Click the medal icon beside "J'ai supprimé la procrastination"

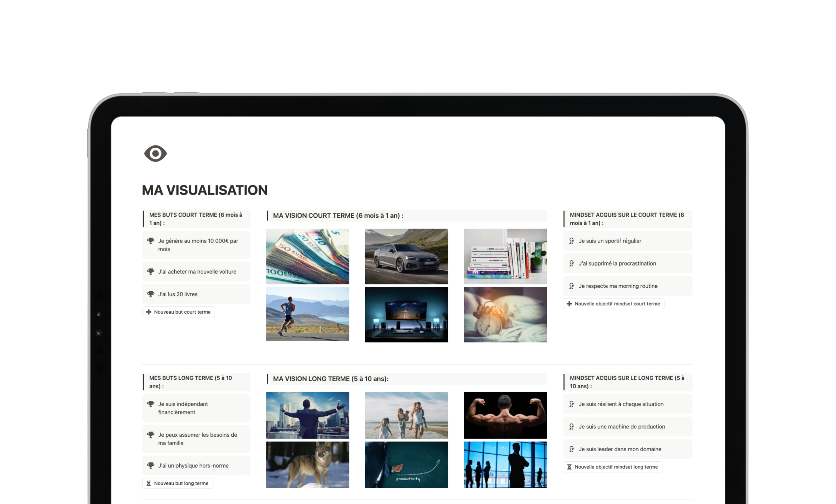[572, 263]
